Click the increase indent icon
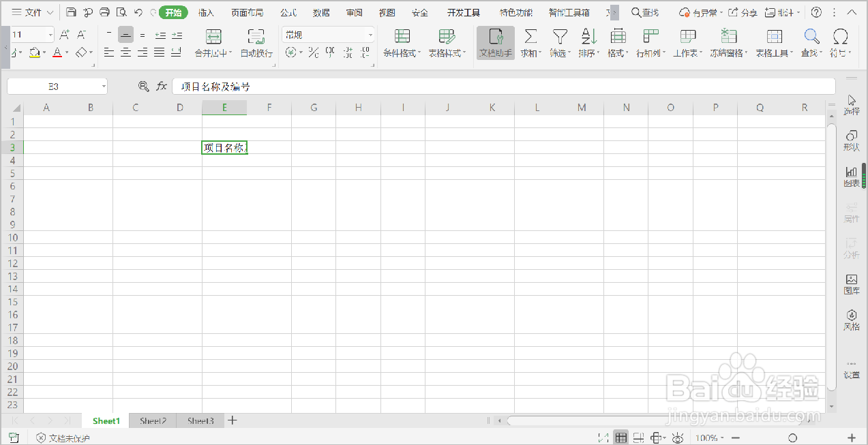The width and height of the screenshot is (868, 445). (177, 35)
